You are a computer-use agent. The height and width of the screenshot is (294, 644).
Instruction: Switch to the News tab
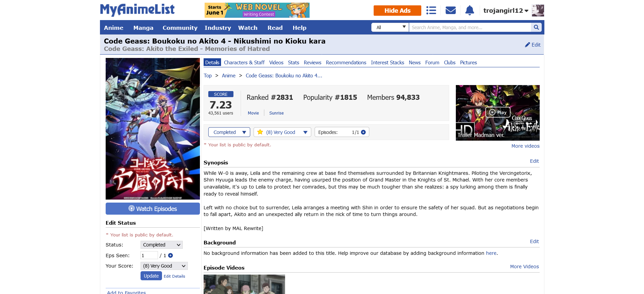[415, 63]
